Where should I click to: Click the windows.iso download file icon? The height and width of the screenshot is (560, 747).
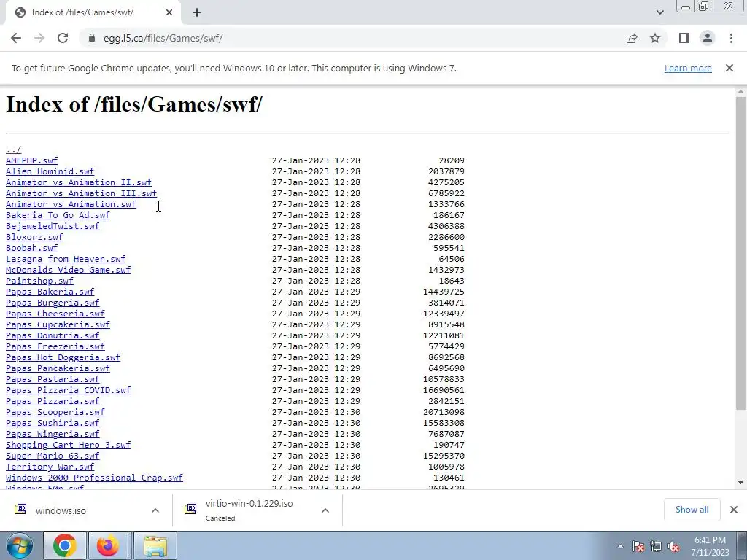click(x=20, y=510)
